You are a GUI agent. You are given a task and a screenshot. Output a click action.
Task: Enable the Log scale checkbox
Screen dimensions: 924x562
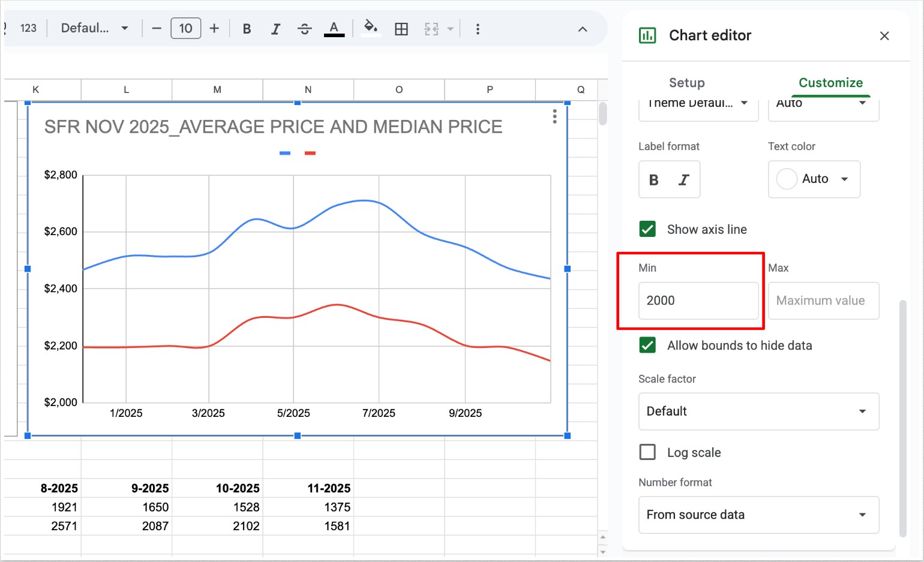[x=647, y=452]
